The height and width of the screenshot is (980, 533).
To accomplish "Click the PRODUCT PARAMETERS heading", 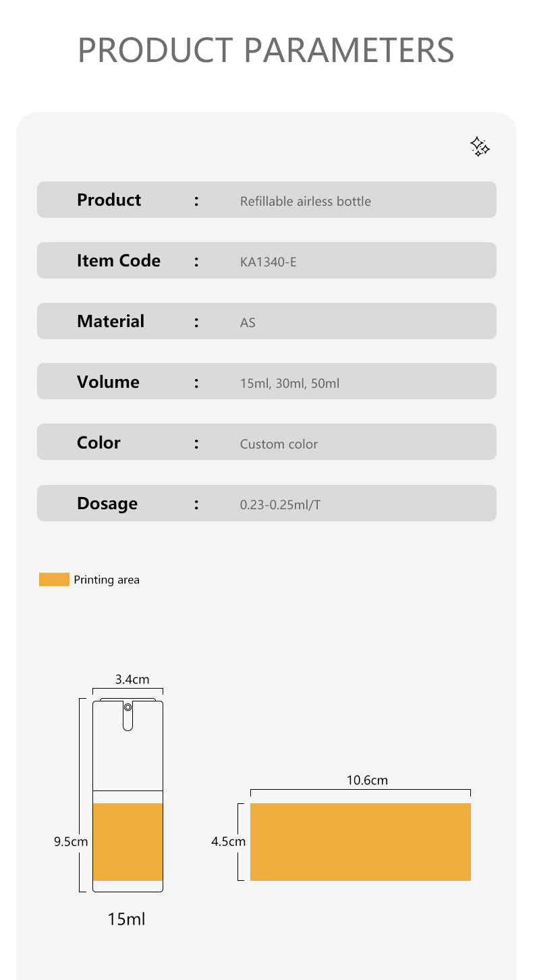I will pos(266,49).
